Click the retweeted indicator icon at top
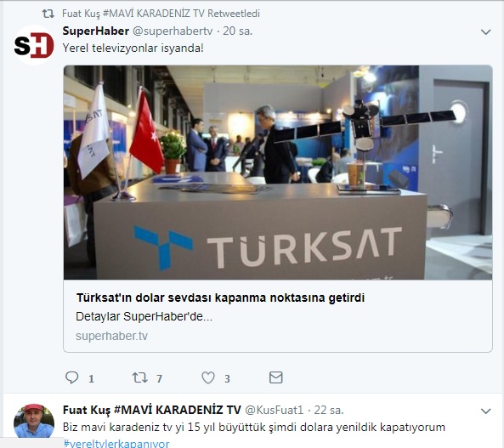This screenshot has height=448, width=504. pyautogui.click(x=48, y=14)
